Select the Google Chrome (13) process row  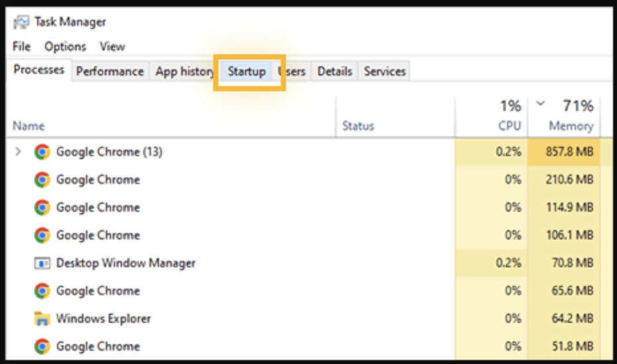tap(309, 152)
